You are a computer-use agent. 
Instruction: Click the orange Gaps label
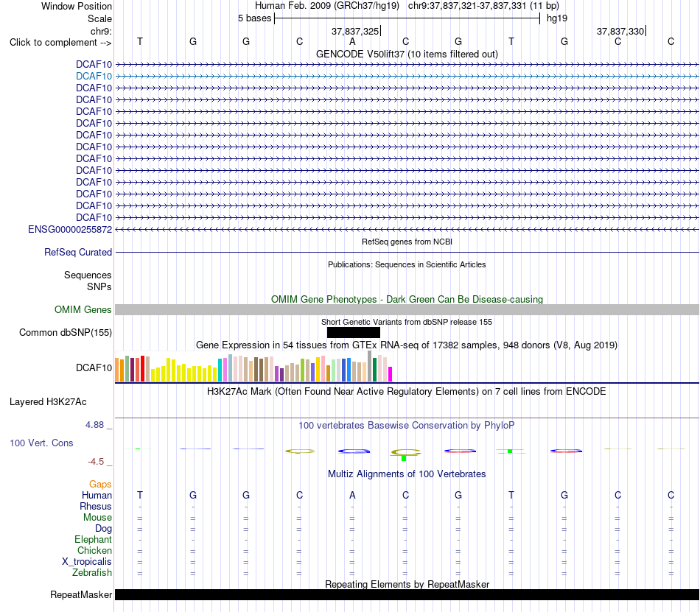100,485
